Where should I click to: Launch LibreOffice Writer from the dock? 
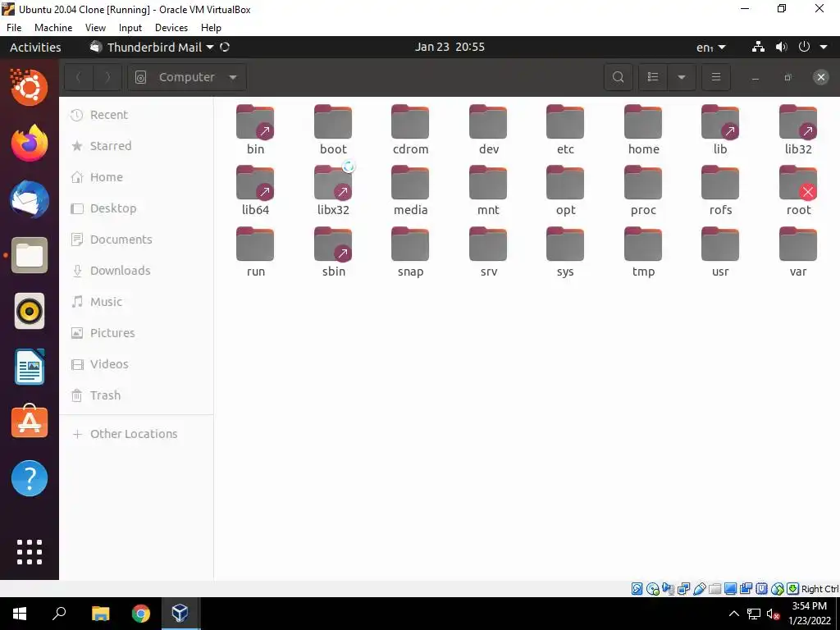pos(30,367)
